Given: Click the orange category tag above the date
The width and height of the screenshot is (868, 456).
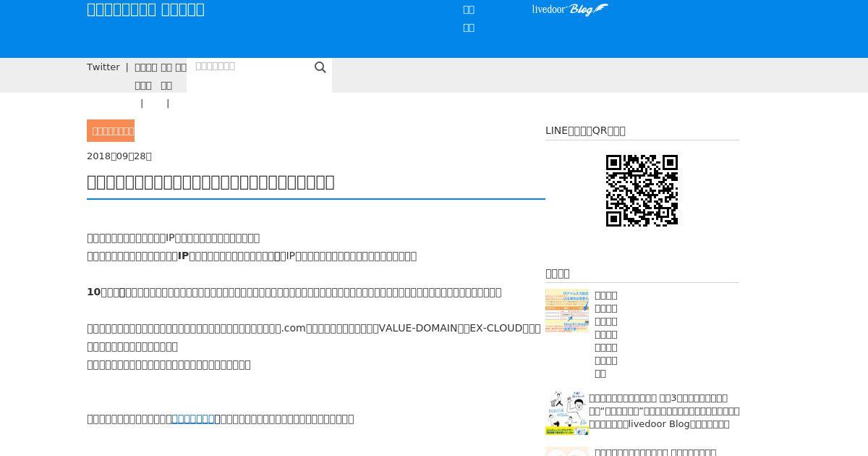Looking at the screenshot, I should click(x=111, y=131).
